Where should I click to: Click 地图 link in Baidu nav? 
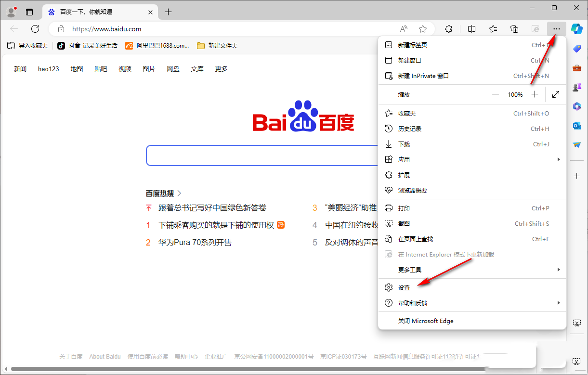[77, 69]
